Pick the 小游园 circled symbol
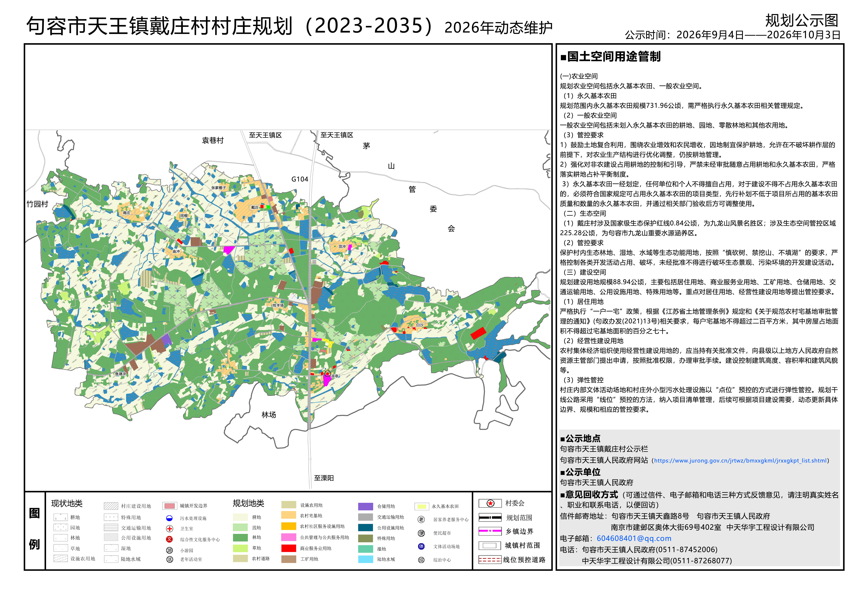868x592 pixels. (x=170, y=550)
